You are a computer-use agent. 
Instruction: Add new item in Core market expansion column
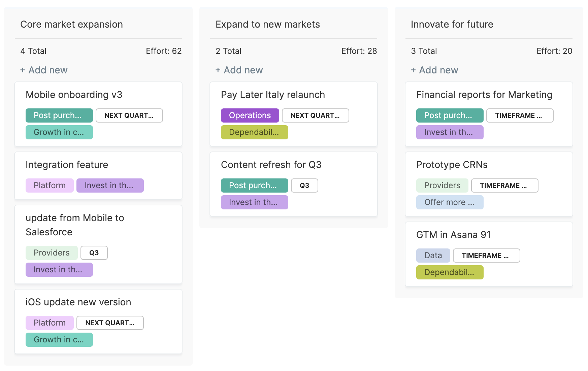tap(44, 70)
